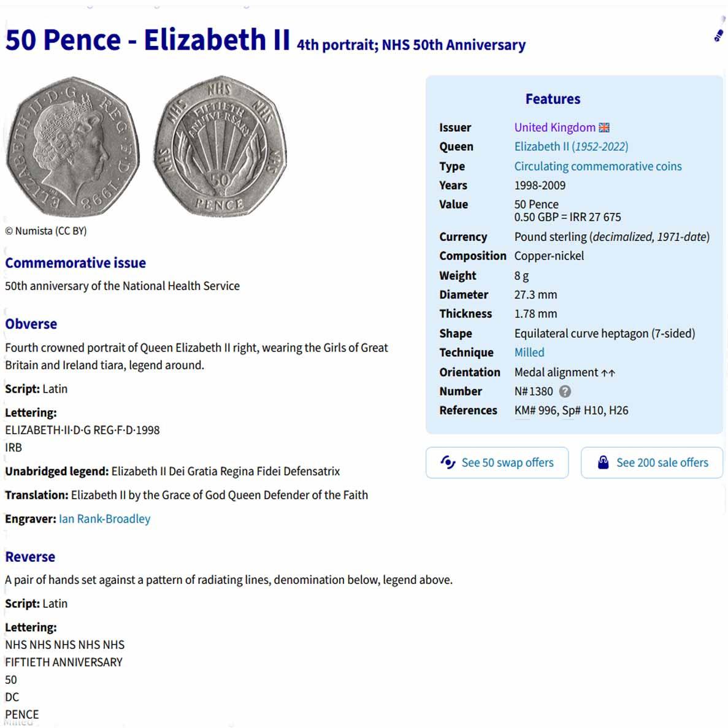This screenshot has width=728, height=728.
Task: Click the question mark help icon
Action: click(x=565, y=391)
